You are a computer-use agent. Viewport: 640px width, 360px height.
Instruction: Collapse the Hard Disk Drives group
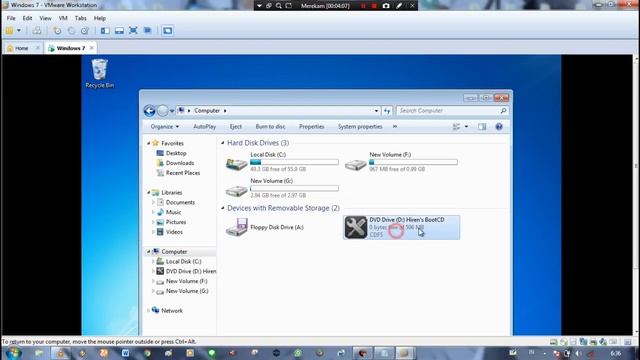[x=222, y=143]
